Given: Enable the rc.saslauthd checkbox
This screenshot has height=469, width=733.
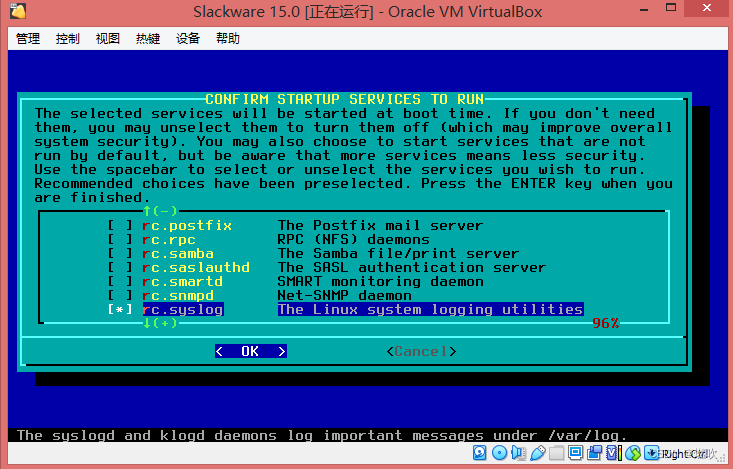Looking at the screenshot, I should click(x=120, y=268).
